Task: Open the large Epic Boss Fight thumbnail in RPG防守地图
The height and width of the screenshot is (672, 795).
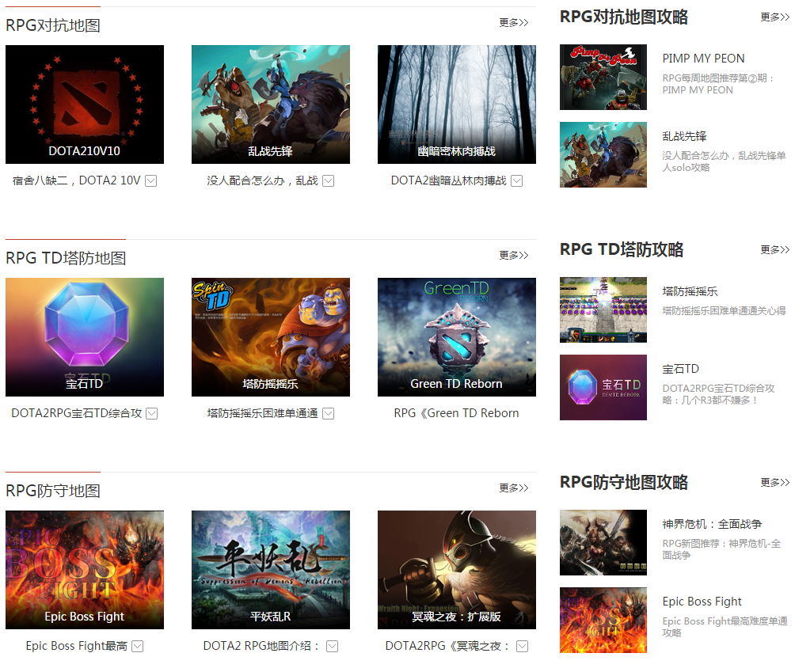Action: coord(85,570)
